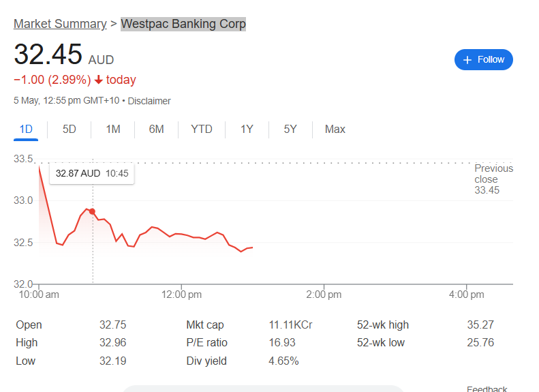Click the Follow button

pos(483,60)
